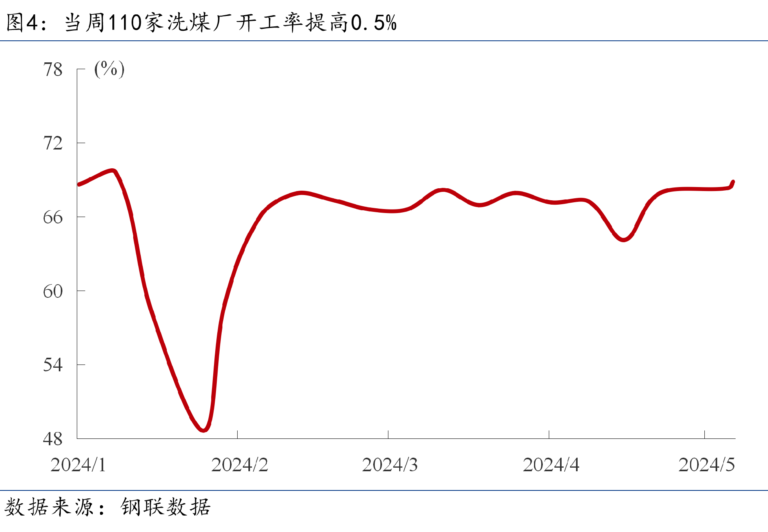The height and width of the screenshot is (532, 768).
Task: Click the 0.5% figure in title
Action: point(374,23)
